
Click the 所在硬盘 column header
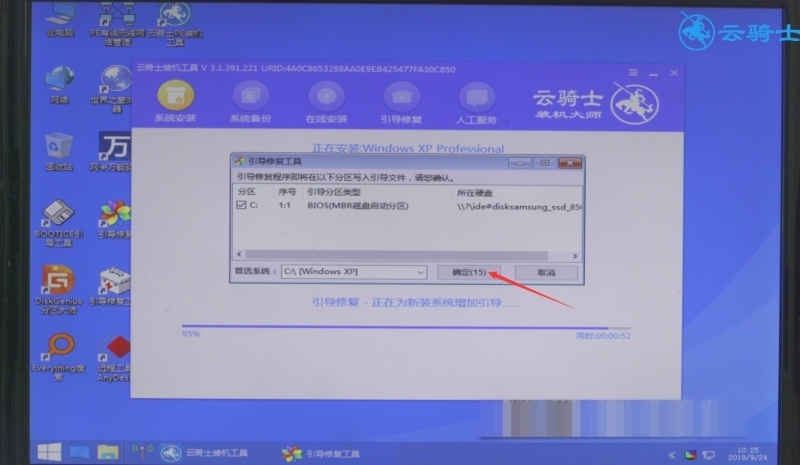click(474, 192)
